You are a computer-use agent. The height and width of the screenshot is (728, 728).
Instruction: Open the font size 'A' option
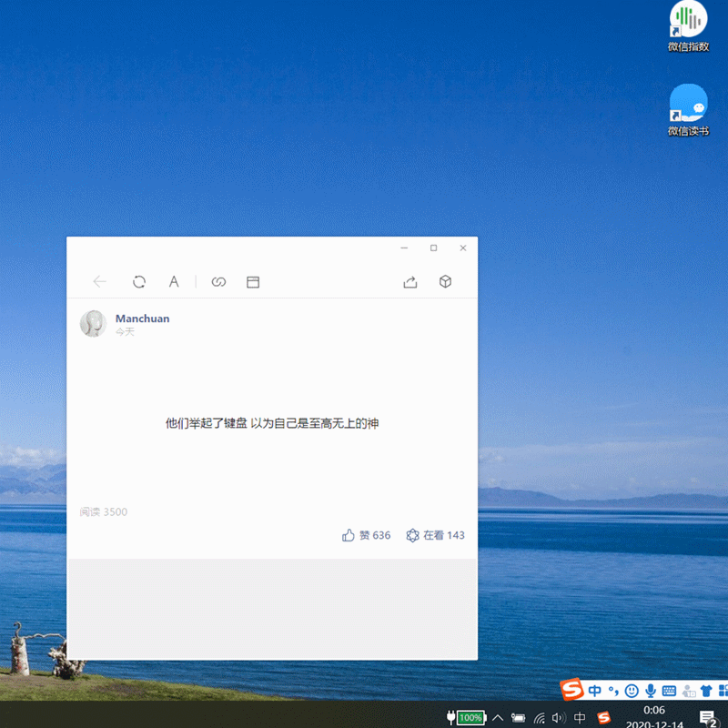[x=174, y=282]
